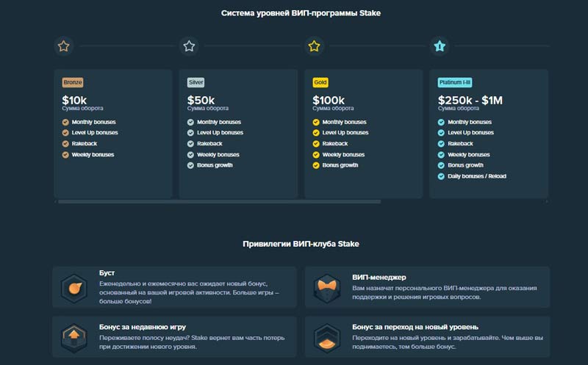Viewport: 588px width, 365px height.
Task: Select the Platinum I-III level badge
Action: point(455,82)
